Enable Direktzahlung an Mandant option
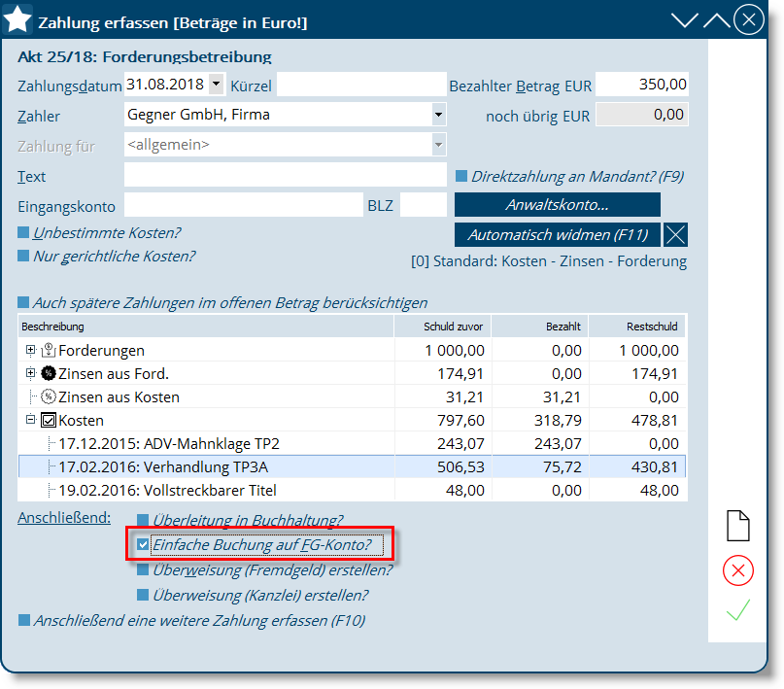 click(461, 177)
